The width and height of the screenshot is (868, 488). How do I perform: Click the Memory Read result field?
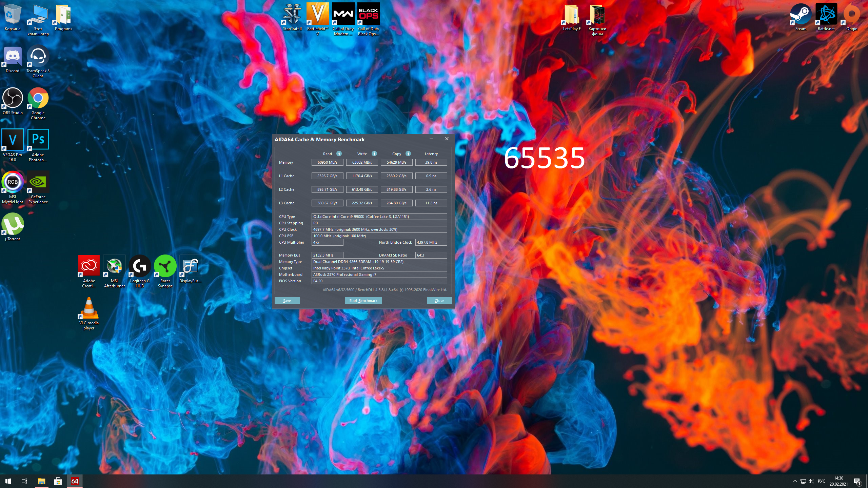327,162
